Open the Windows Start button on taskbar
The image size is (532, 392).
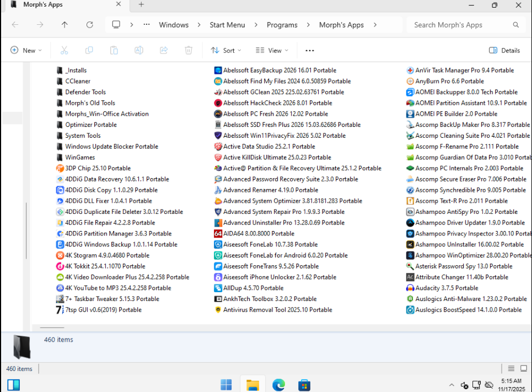226,385
